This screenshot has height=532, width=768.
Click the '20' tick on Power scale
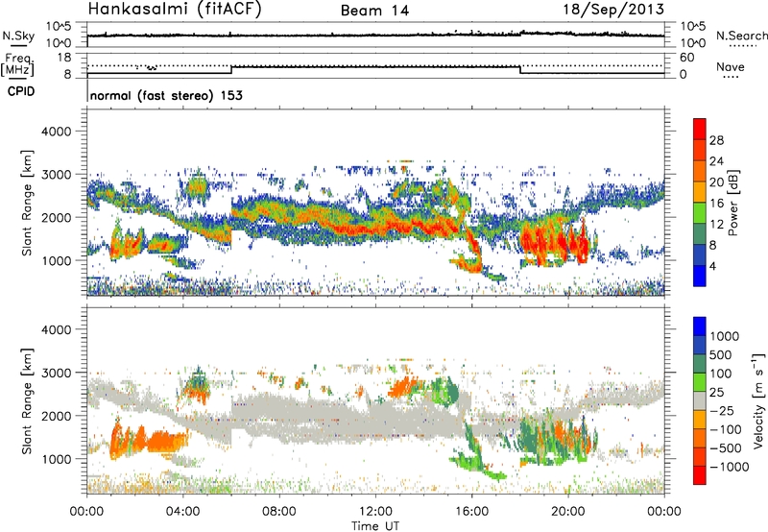716,182
